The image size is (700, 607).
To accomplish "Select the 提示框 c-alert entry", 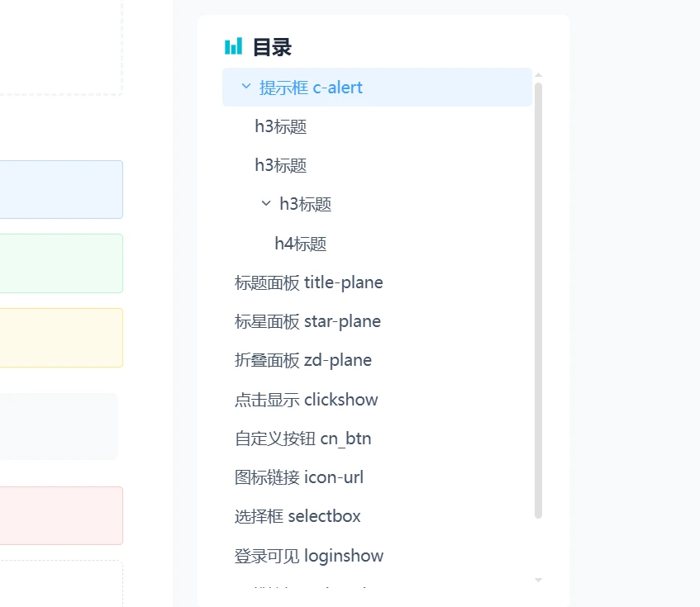I will pyautogui.click(x=311, y=88).
